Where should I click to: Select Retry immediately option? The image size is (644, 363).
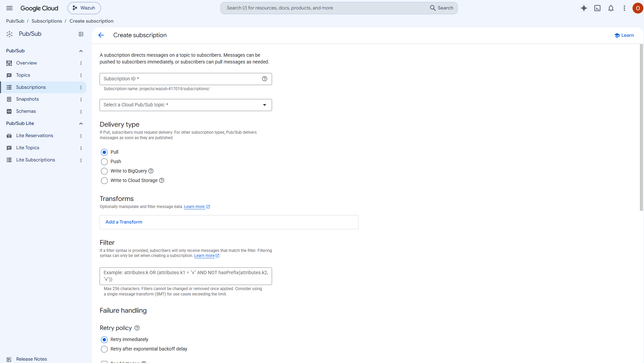coord(104,340)
